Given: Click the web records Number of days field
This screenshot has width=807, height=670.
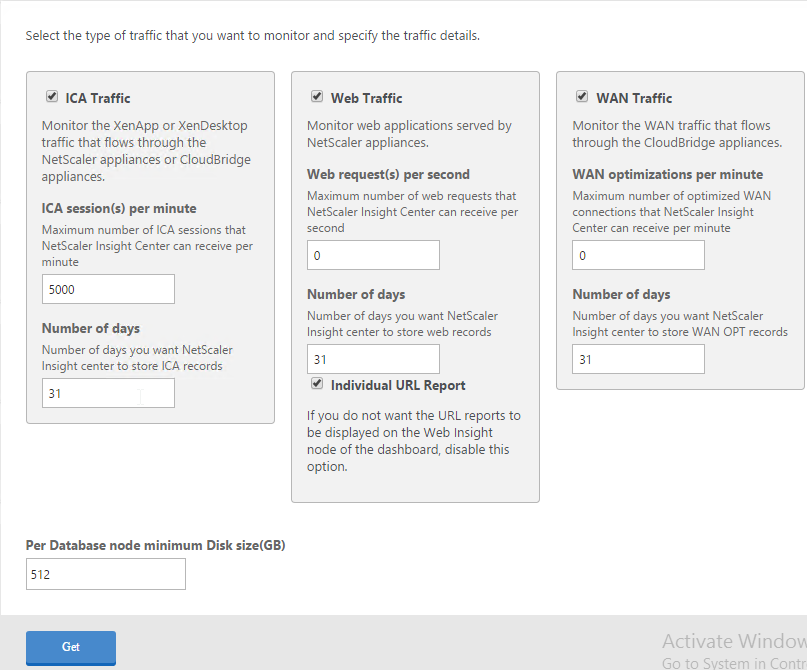Looking at the screenshot, I should [x=373, y=359].
